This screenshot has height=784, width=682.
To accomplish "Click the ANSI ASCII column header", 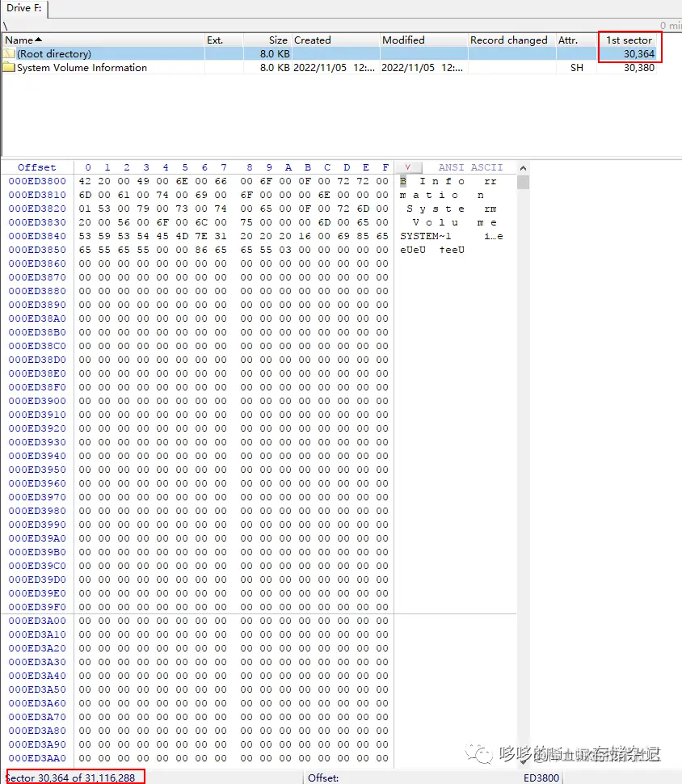I will (470, 167).
